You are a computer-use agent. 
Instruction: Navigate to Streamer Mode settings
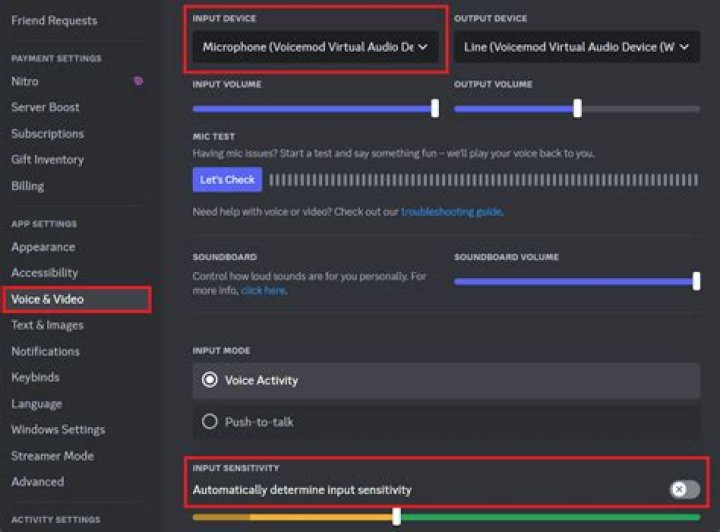[x=52, y=456]
